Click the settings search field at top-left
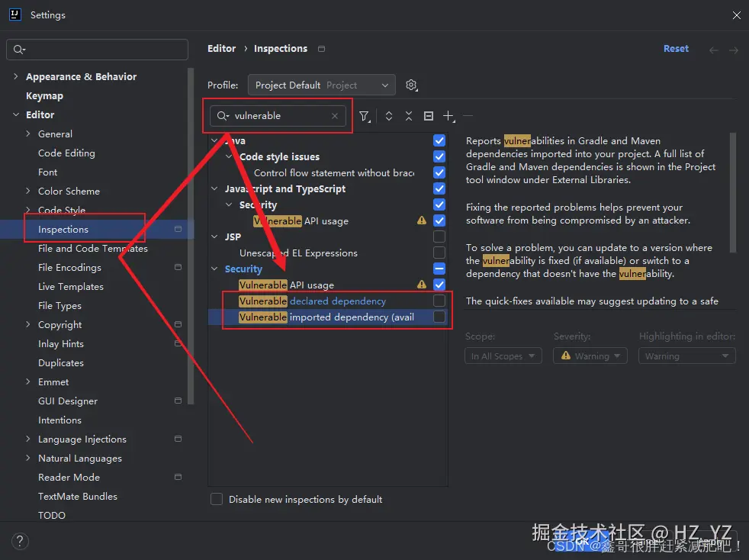 pos(97,50)
